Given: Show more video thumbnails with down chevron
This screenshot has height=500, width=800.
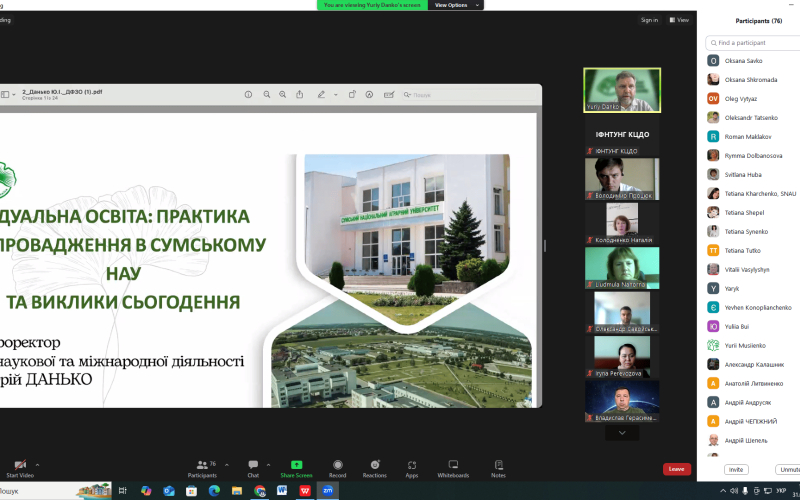Looking at the screenshot, I should [x=622, y=433].
